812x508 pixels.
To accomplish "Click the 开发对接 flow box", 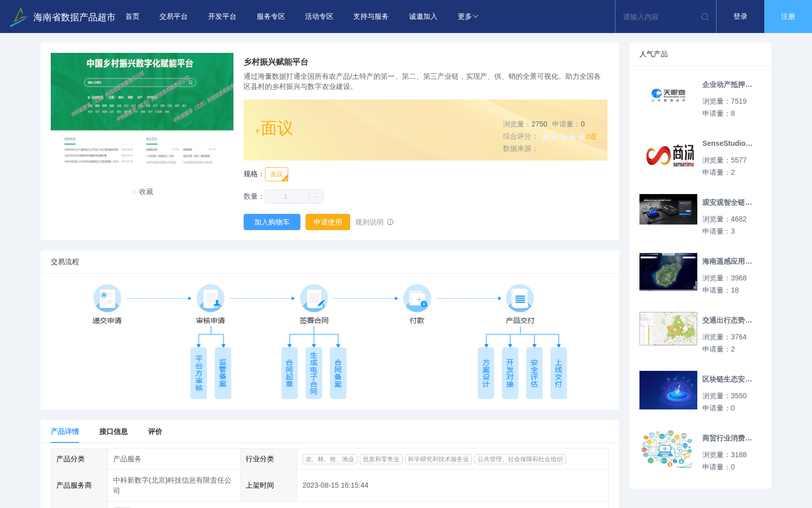I will tap(510, 373).
